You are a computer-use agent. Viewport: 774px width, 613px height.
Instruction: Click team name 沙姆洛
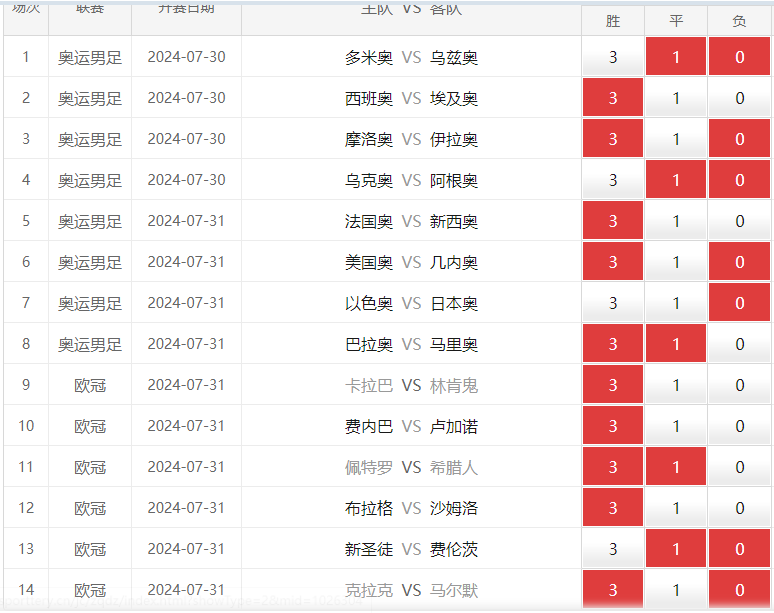[x=454, y=508]
